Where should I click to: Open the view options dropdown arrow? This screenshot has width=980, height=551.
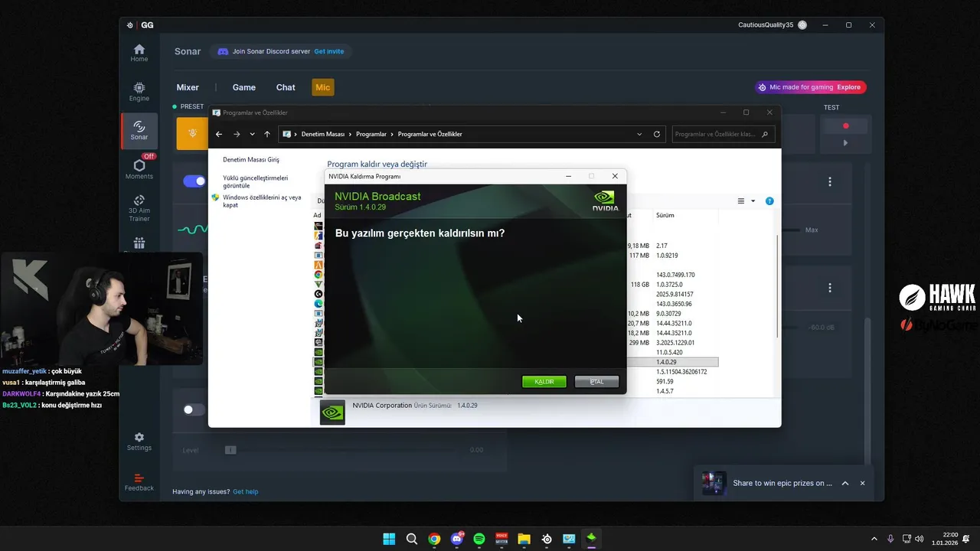[x=753, y=201]
